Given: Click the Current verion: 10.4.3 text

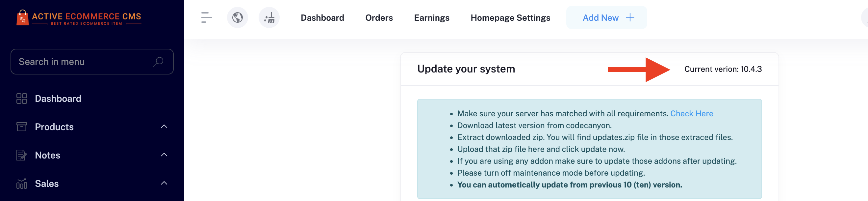Looking at the screenshot, I should tap(723, 69).
